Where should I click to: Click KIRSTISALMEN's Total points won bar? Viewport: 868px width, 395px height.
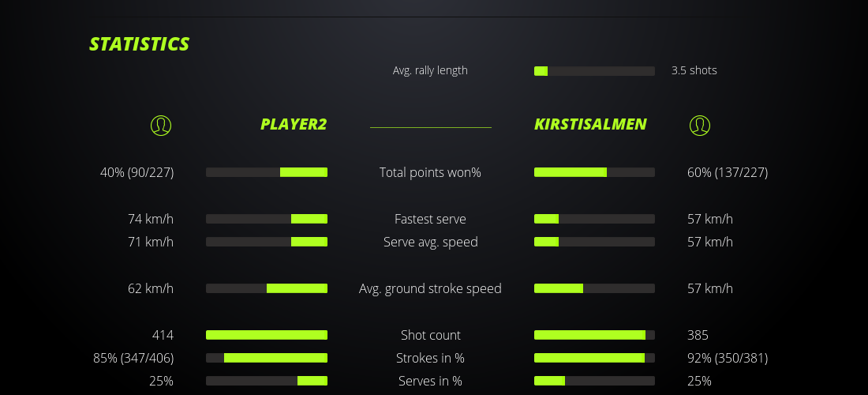point(594,172)
